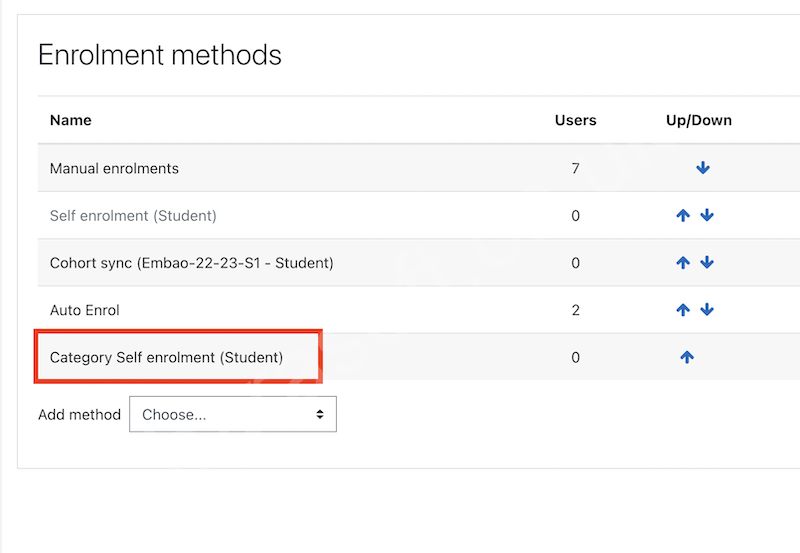Move Self enrolment (Student) up
Viewport: 800px width, 553px height.
pos(683,215)
